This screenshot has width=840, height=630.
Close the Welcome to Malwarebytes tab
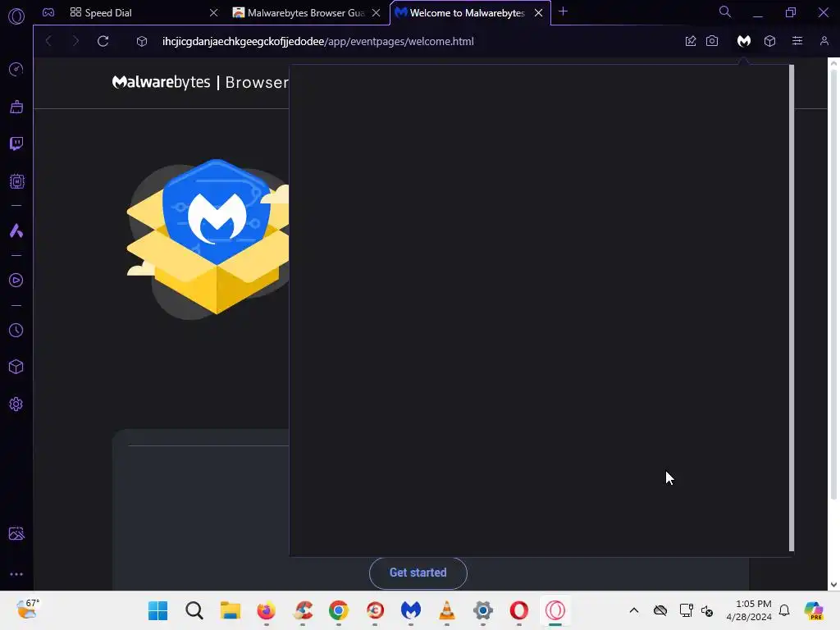coord(538,12)
